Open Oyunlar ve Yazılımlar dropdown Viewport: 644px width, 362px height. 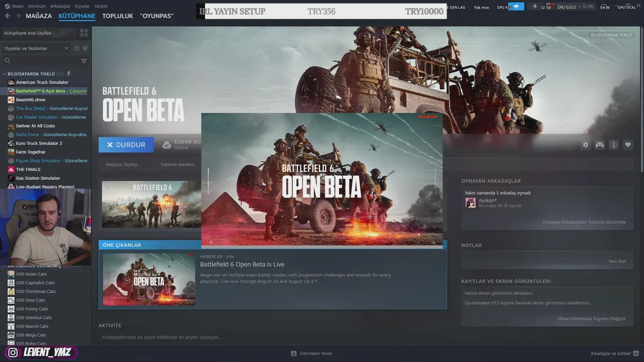(36, 48)
